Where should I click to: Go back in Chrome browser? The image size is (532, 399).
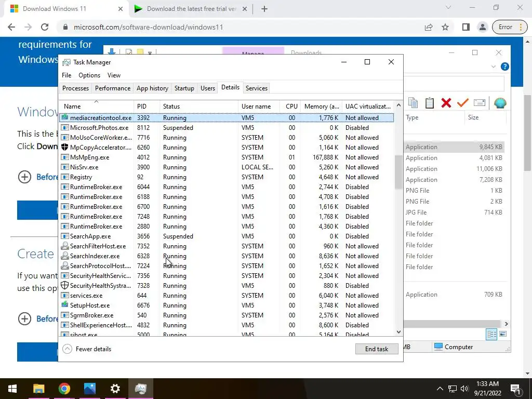[11, 27]
